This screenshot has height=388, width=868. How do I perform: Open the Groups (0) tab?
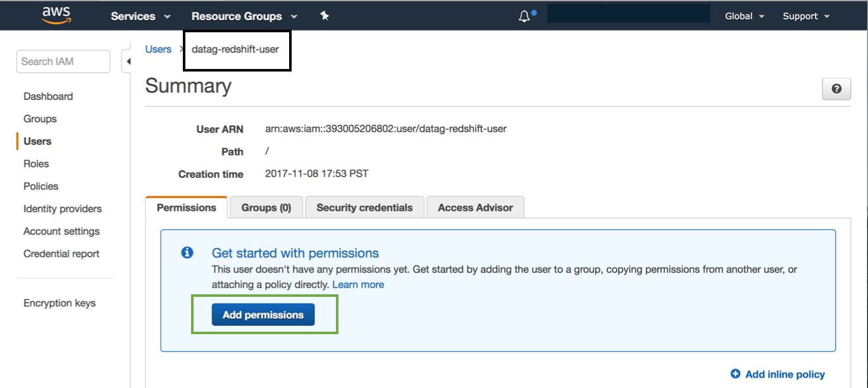266,208
